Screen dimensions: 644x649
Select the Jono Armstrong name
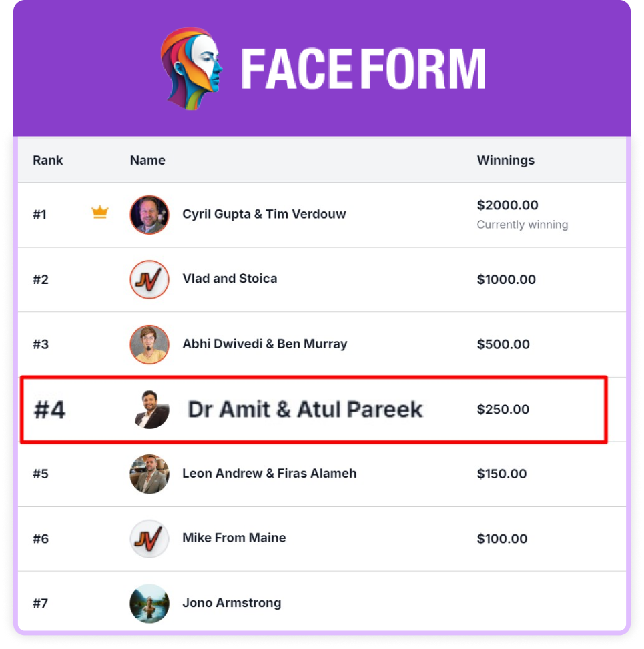tap(232, 604)
